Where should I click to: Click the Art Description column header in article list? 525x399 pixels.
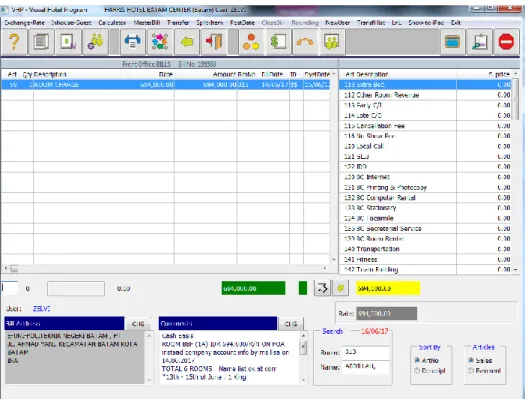tap(367, 74)
